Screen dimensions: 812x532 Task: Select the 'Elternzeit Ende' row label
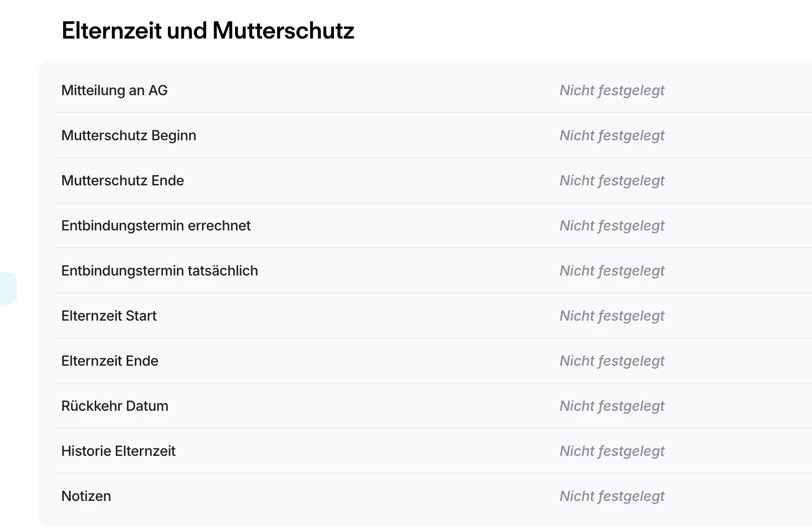coord(109,361)
